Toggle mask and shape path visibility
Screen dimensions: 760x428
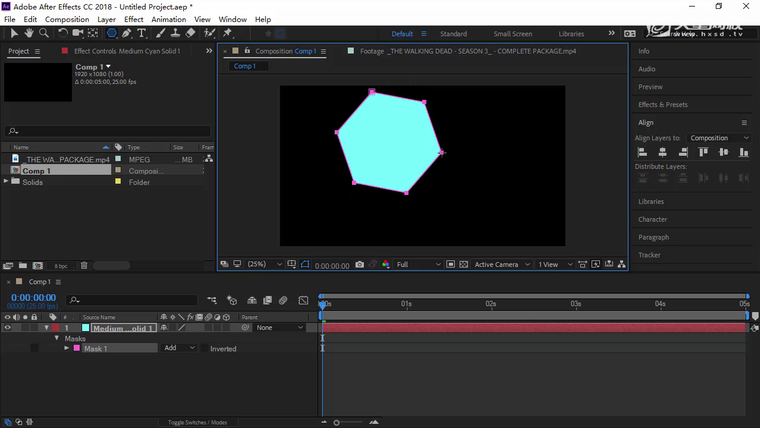coord(305,265)
